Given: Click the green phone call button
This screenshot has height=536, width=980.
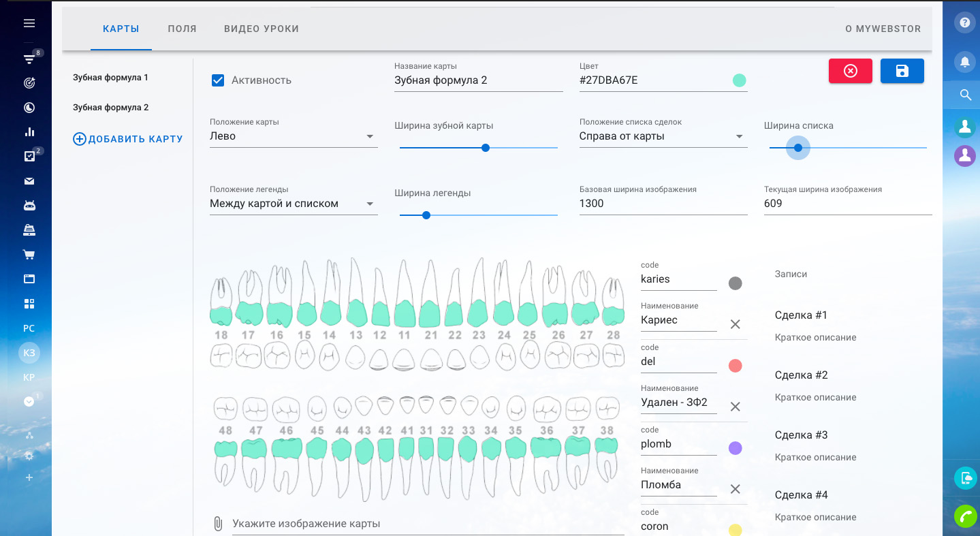Looking at the screenshot, I should 964,517.
